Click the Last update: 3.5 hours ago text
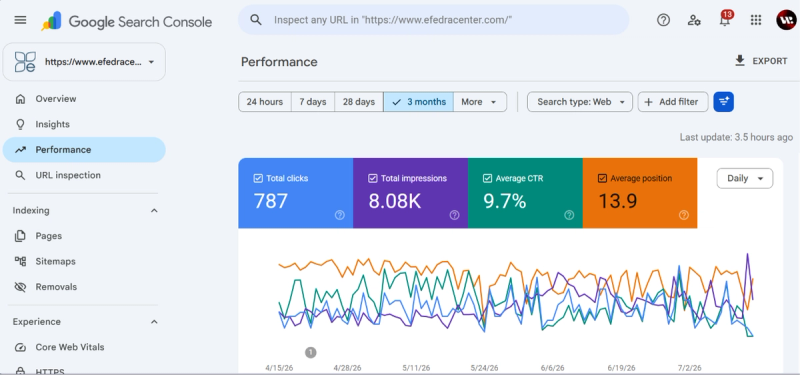This screenshot has width=800, height=375. click(x=736, y=137)
